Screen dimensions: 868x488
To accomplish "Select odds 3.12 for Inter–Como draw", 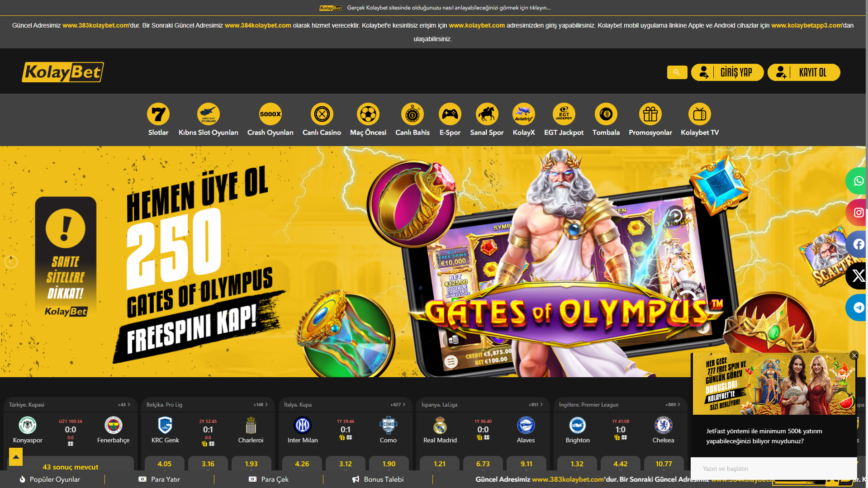I will (x=346, y=464).
